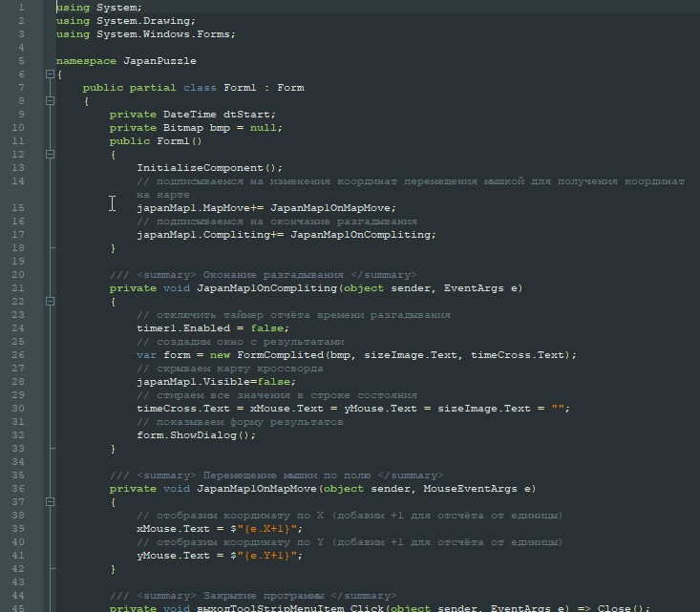Click the 'japanMap1.Visible=false;' statement
The image size is (700, 612).
(x=202, y=382)
